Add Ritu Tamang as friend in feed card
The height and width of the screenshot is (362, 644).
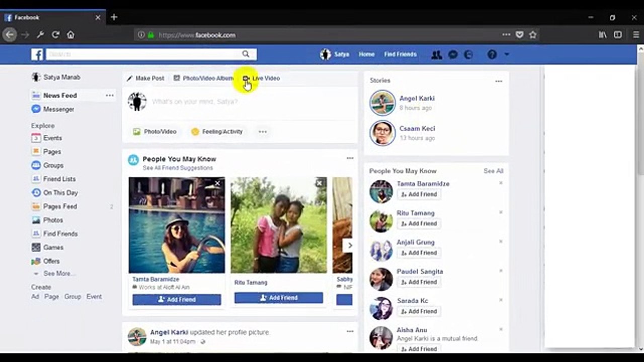pos(279,298)
